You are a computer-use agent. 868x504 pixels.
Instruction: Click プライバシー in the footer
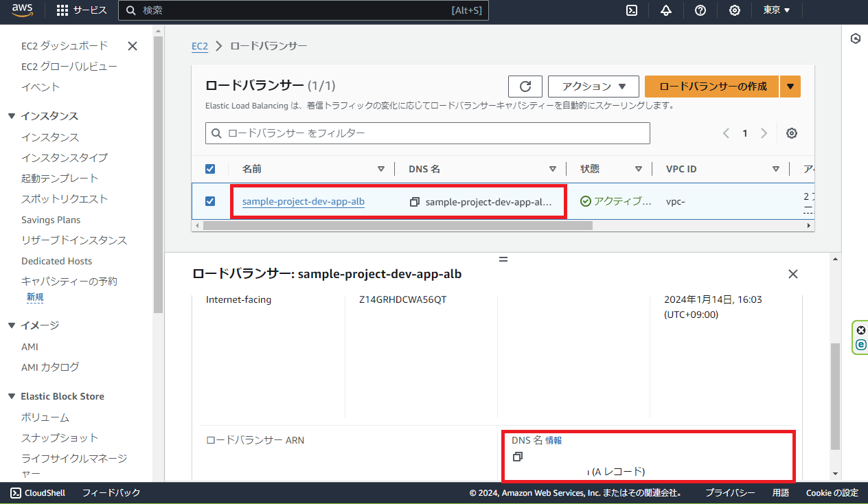click(x=731, y=493)
